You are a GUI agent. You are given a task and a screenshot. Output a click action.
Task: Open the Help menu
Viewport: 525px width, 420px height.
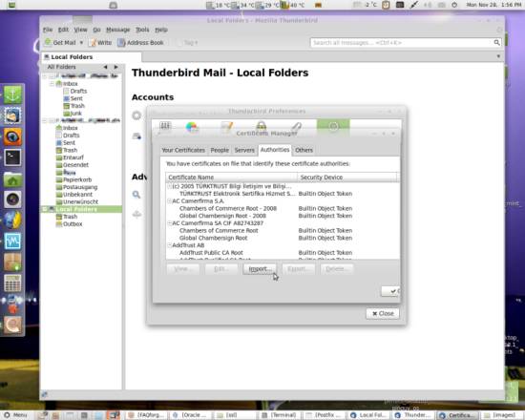coord(161,30)
